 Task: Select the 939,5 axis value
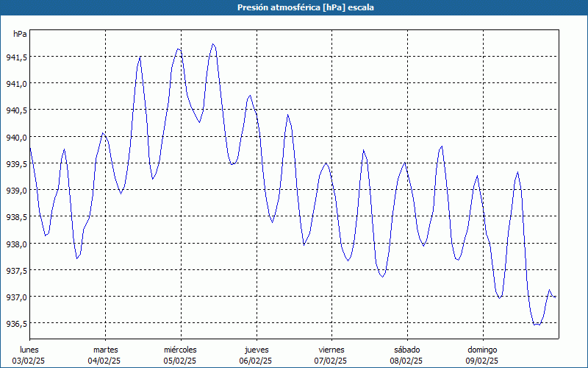pyautogui.click(x=16, y=163)
